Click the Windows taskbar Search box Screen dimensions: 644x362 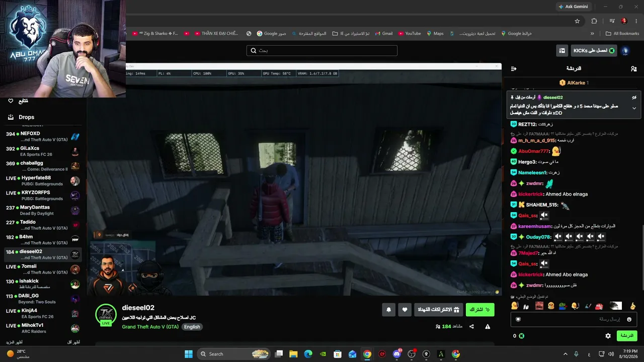coord(233,354)
